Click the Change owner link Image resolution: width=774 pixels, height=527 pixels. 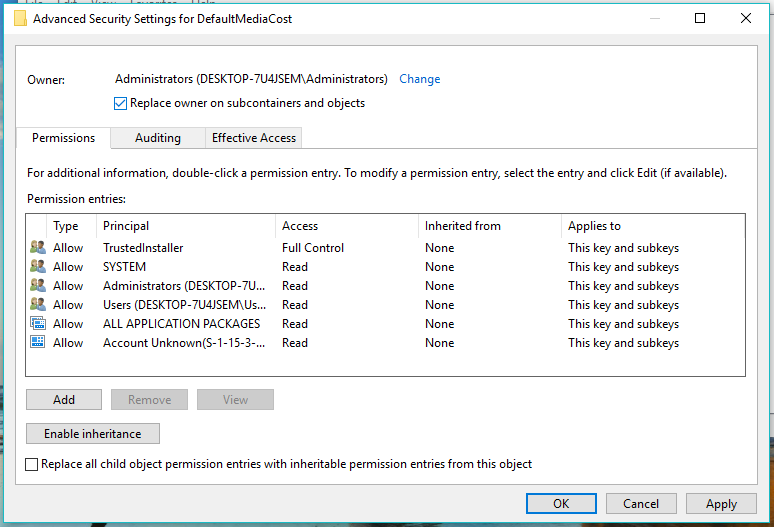pos(419,79)
